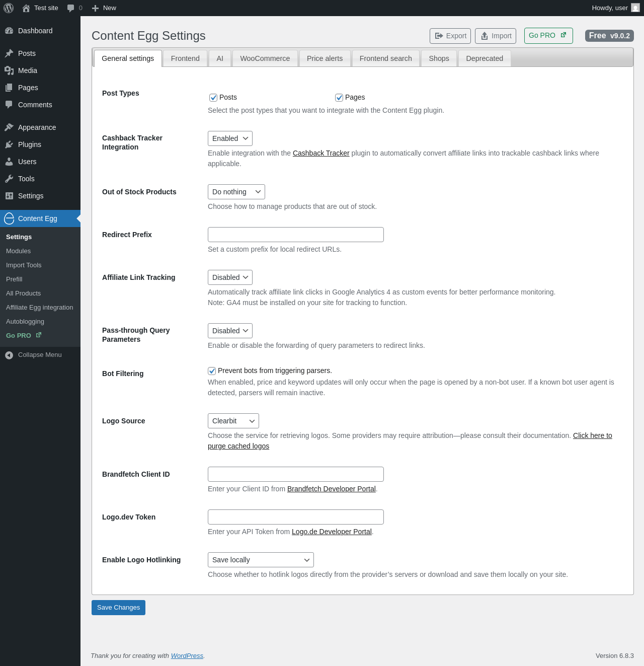The height and width of the screenshot is (666, 644).
Task: Open the Cashback Tracker Integration dropdown
Action: click(x=230, y=138)
